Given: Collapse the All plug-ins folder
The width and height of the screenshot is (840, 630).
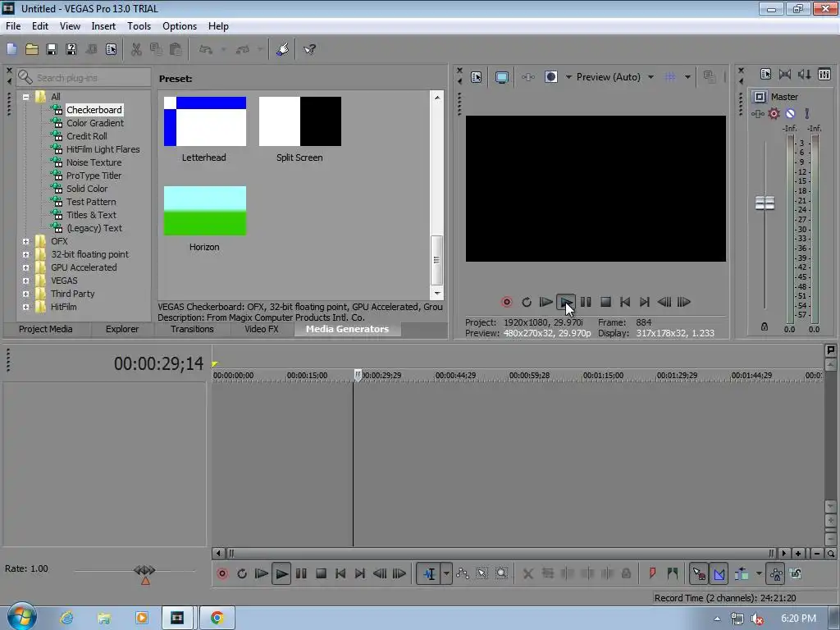Looking at the screenshot, I should coord(25,97).
